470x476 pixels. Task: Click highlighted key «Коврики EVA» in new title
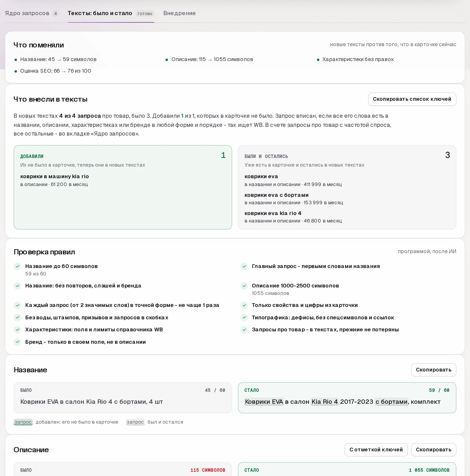coord(264,401)
